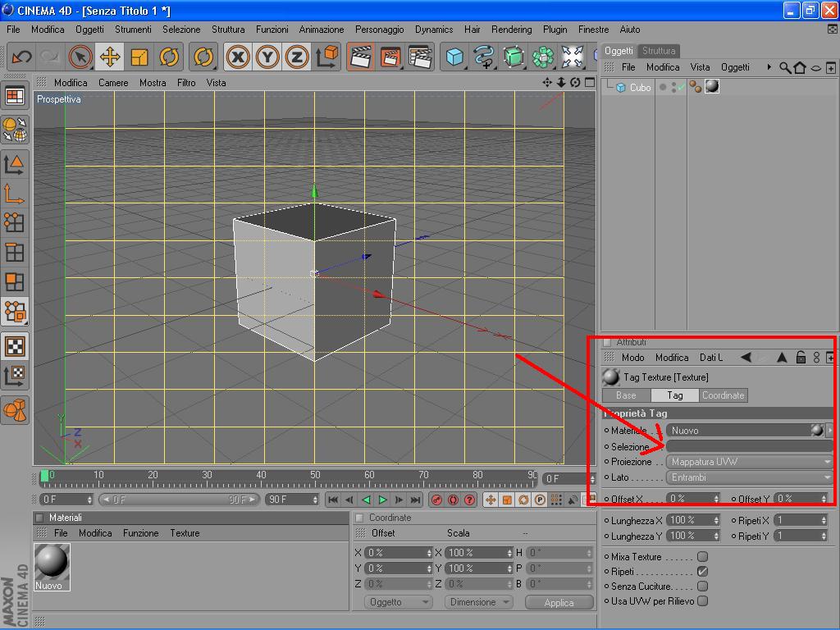Screen dimensions: 840x630
Task: Select Nuovo material thumbnail
Action: [52, 567]
